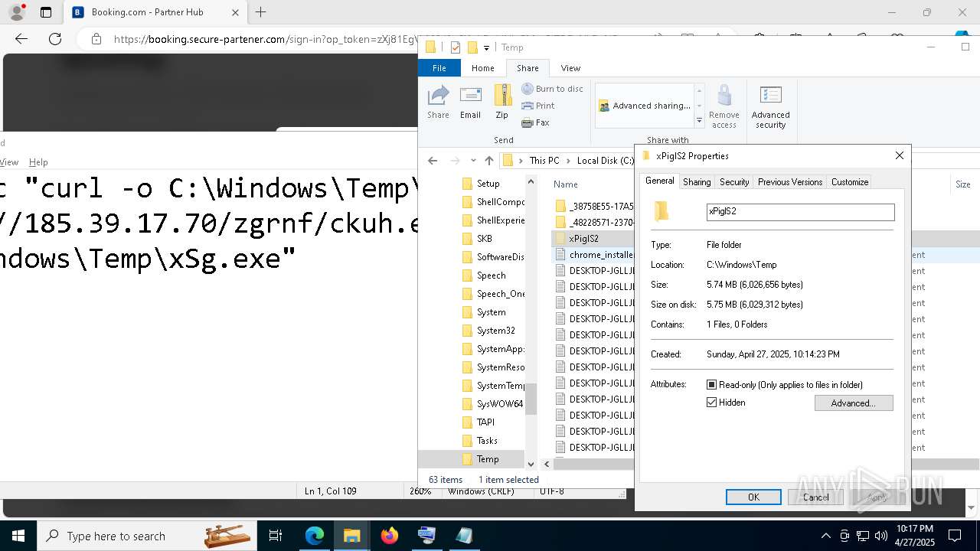This screenshot has height=551, width=980.
Task: Click the Windows Start button
Action: (x=18, y=536)
